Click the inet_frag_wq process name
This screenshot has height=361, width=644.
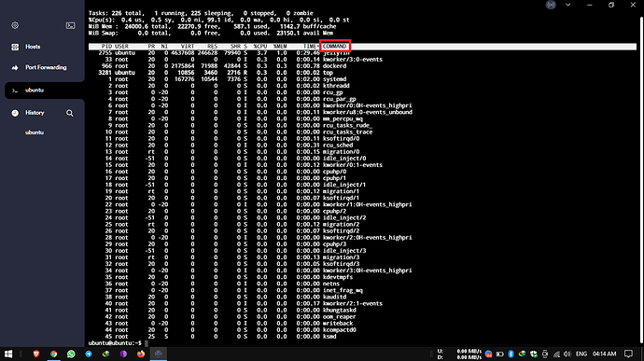point(343,290)
